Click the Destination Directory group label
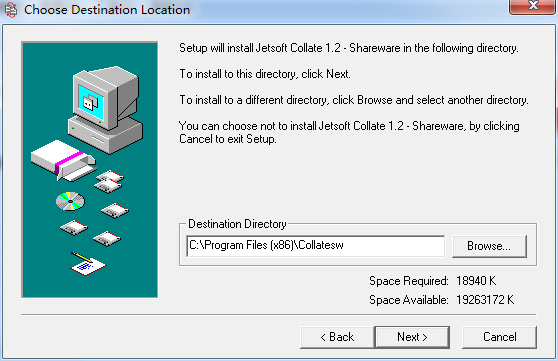558x361 pixels. click(x=237, y=224)
